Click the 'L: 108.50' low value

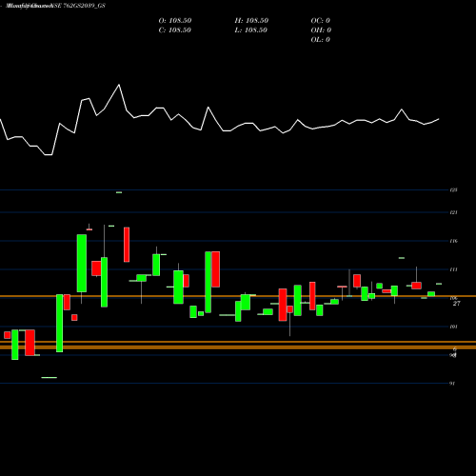[x=250, y=30]
